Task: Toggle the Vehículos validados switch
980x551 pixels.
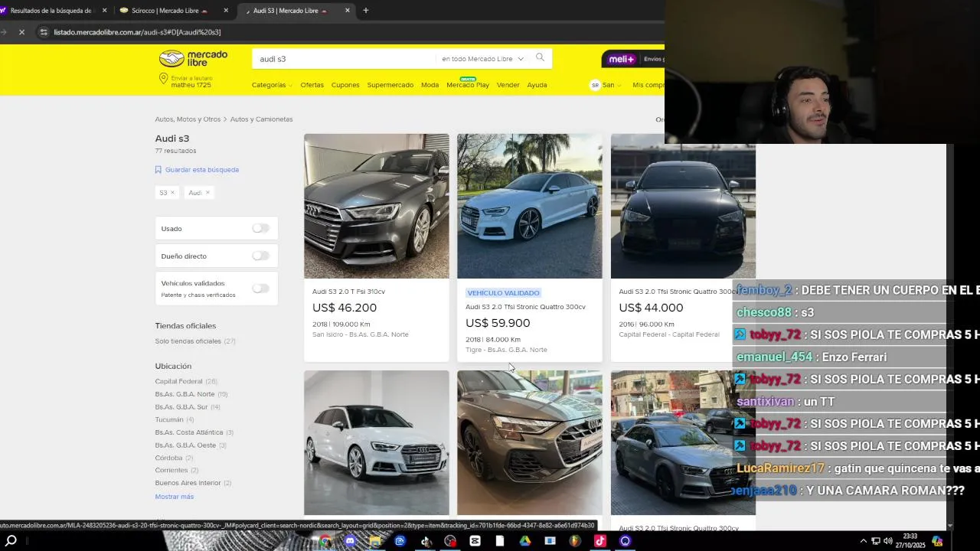Action: [260, 289]
